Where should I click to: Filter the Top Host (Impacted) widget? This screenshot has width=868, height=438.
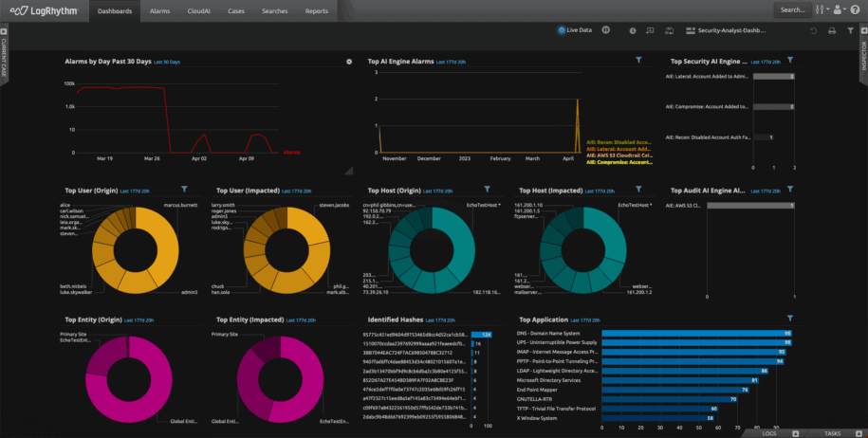pyautogui.click(x=638, y=190)
